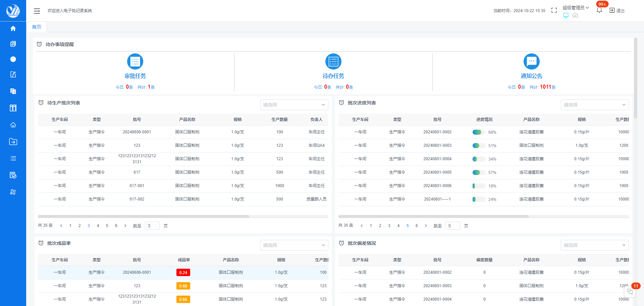Click 质量部人员 cell in batch 617-002 row
The width and height of the screenshot is (644, 306).
pyautogui.click(x=317, y=199)
